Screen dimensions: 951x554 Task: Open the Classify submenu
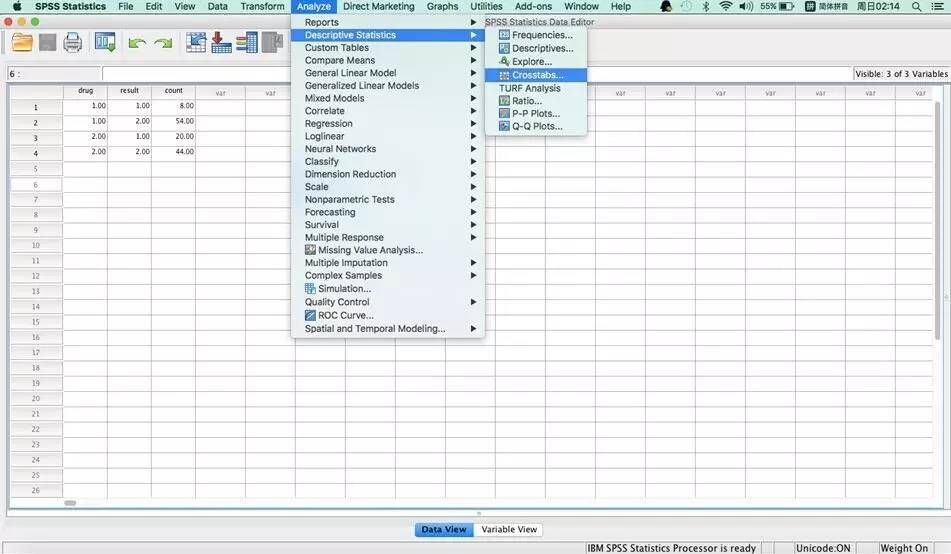pyautogui.click(x=388, y=161)
